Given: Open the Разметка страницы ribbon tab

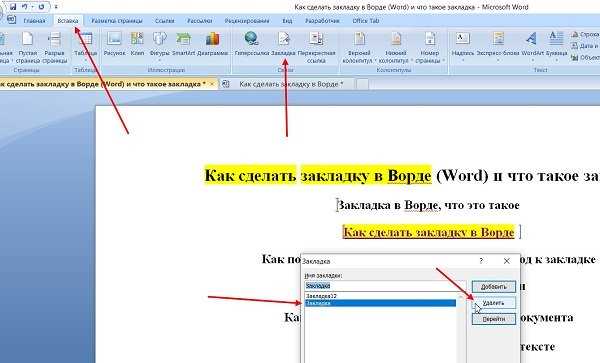Looking at the screenshot, I should pyautogui.click(x=117, y=21).
